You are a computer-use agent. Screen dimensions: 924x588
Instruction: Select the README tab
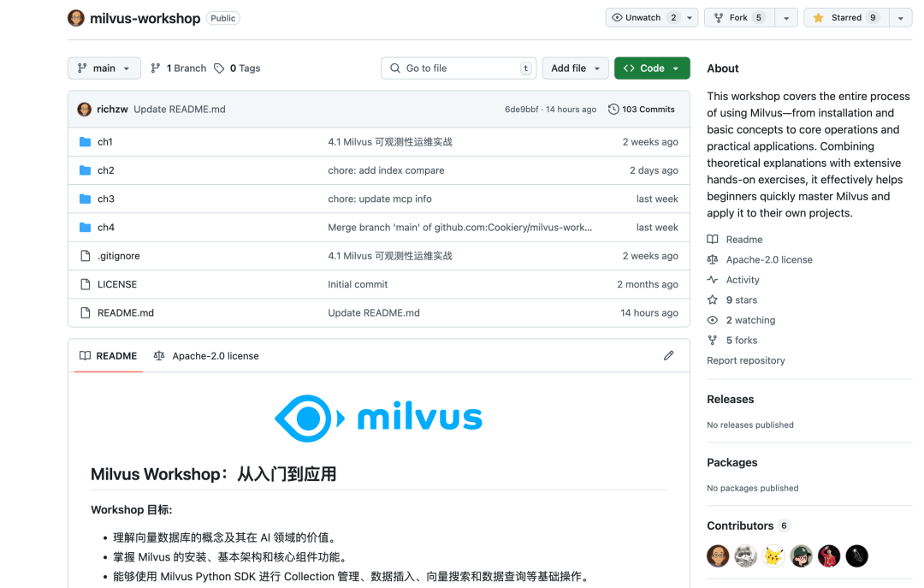tap(109, 356)
